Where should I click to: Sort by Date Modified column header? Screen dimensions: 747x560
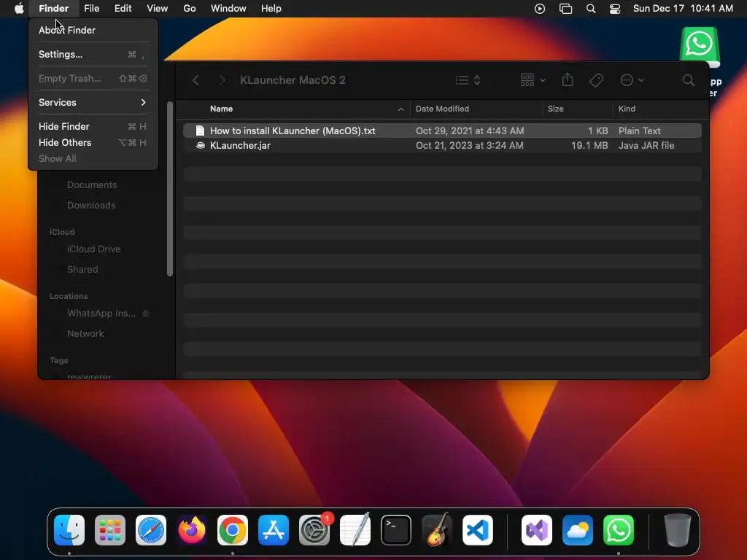[442, 109]
